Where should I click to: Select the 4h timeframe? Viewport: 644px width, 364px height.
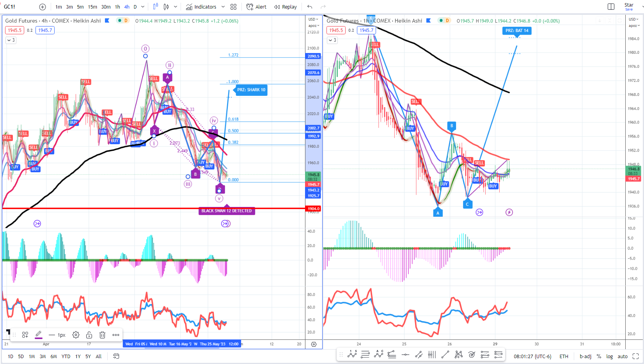click(x=127, y=7)
